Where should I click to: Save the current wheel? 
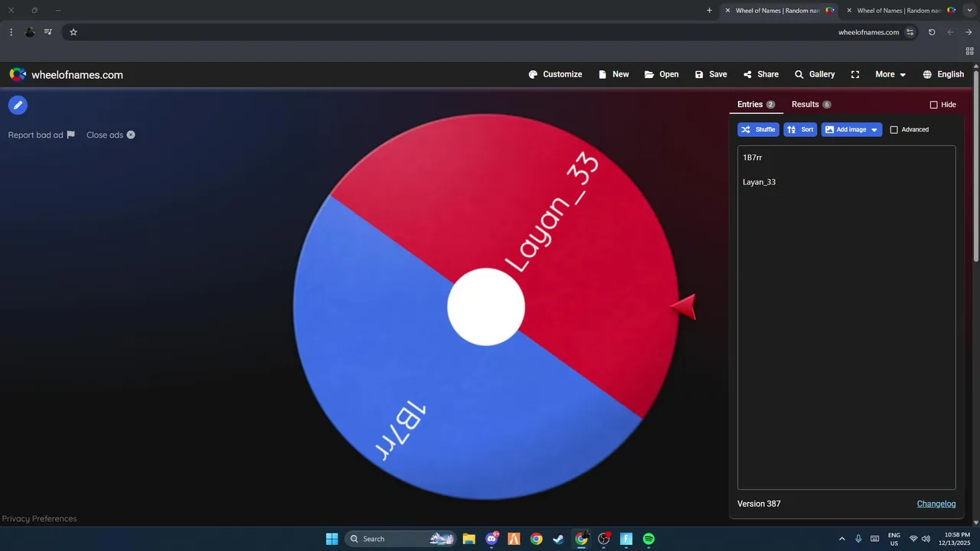click(x=710, y=74)
